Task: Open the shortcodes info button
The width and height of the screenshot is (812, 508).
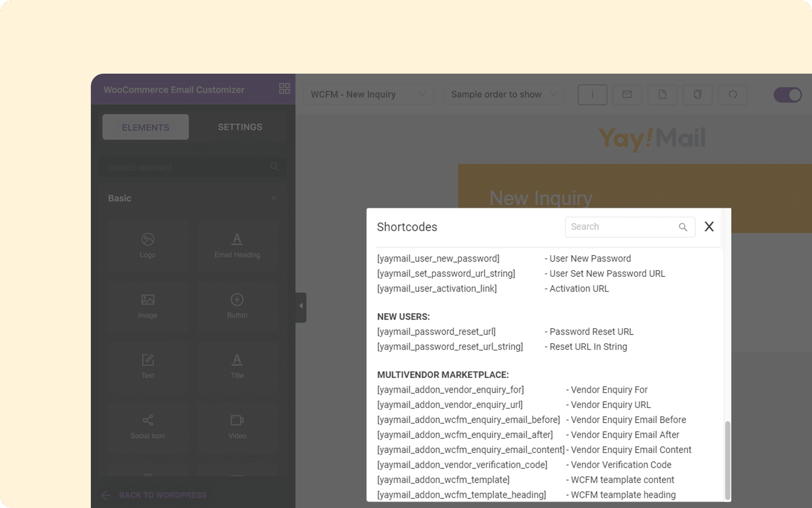Action: [x=592, y=94]
